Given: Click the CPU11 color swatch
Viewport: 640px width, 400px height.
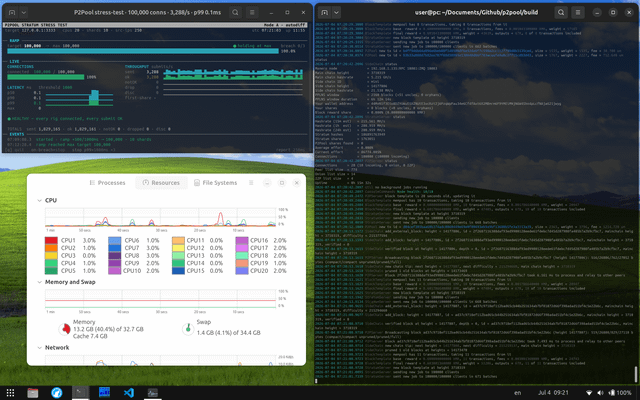Looking at the screenshot, I should click(178, 240).
